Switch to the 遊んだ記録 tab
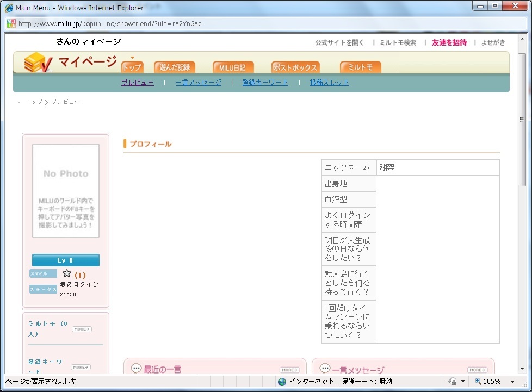This screenshot has width=532, height=392. [x=174, y=67]
